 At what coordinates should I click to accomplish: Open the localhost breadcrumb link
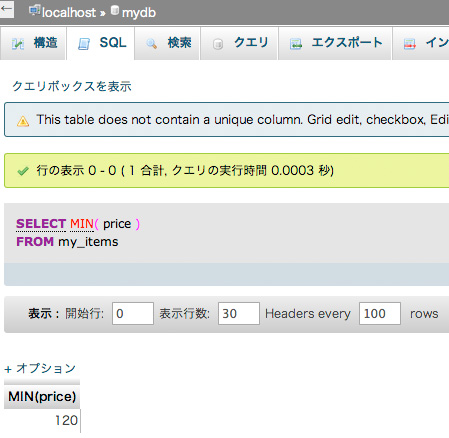69,13
